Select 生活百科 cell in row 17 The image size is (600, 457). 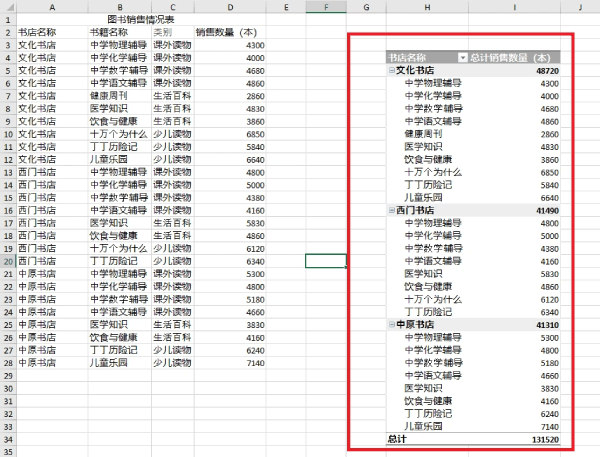point(173,223)
